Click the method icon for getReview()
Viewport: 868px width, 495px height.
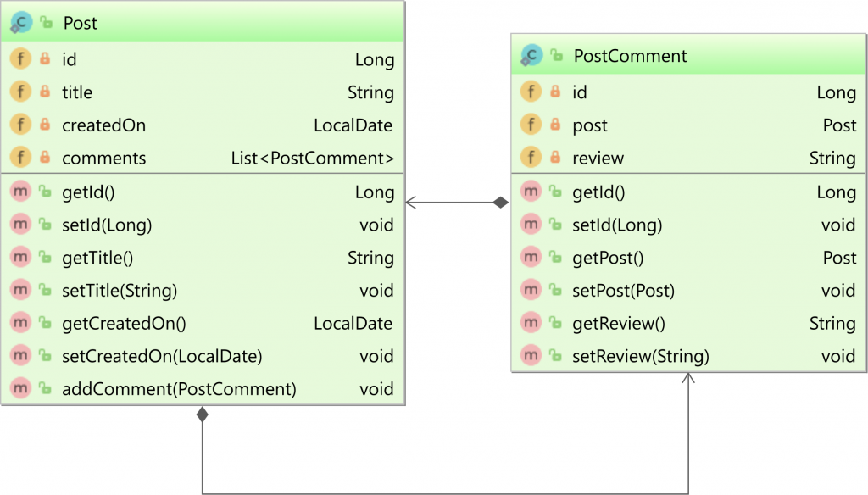(531, 323)
